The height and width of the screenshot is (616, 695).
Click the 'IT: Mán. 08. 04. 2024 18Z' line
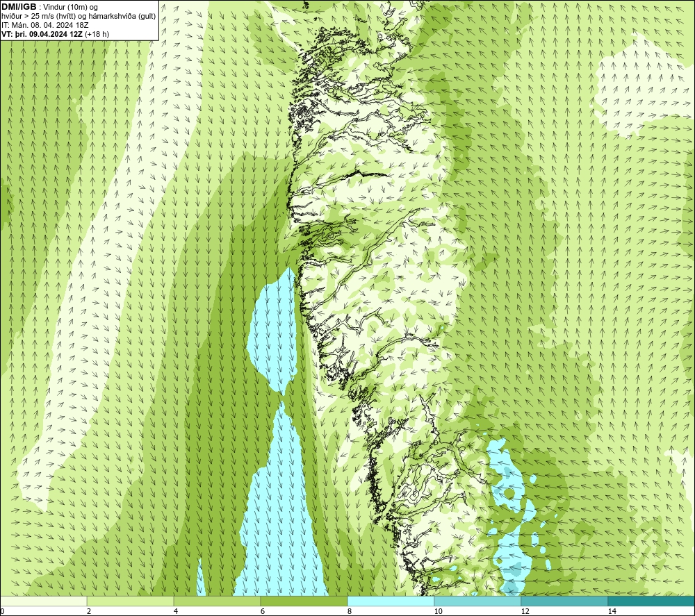(x=44, y=25)
